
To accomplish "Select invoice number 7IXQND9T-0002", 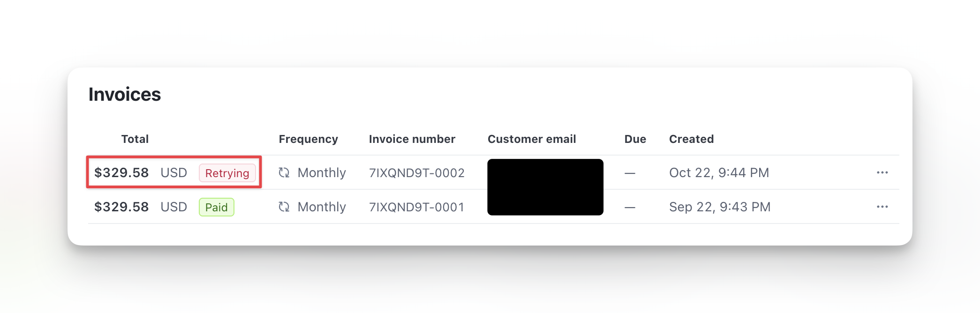I will [x=417, y=173].
